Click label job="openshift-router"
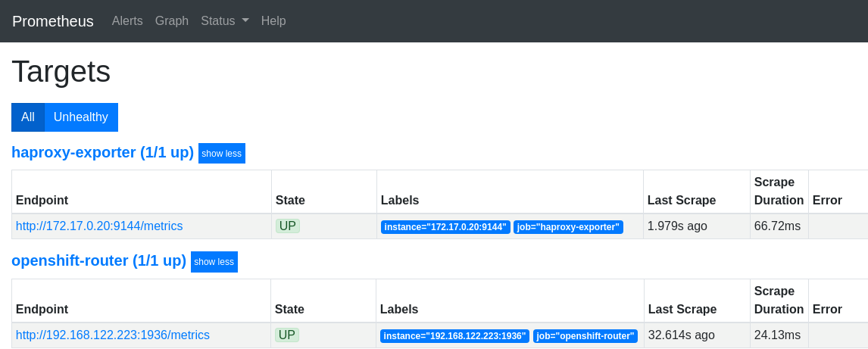Screen dimensions: 868x349 (585, 335)
